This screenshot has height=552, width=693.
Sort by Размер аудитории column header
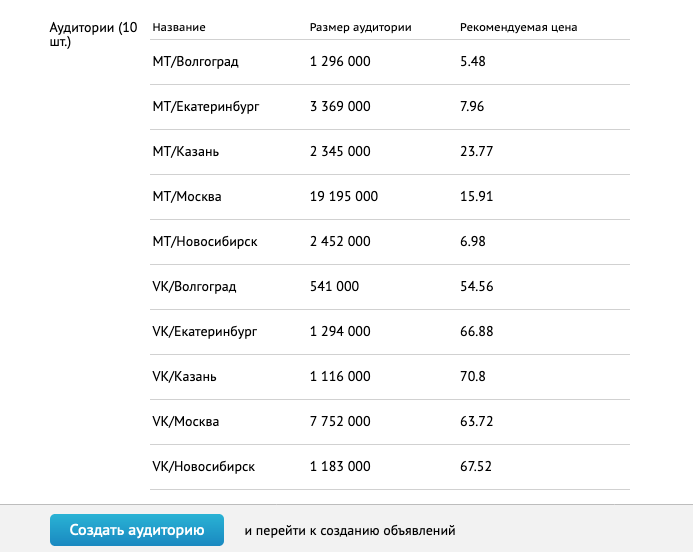pos(361,27)
